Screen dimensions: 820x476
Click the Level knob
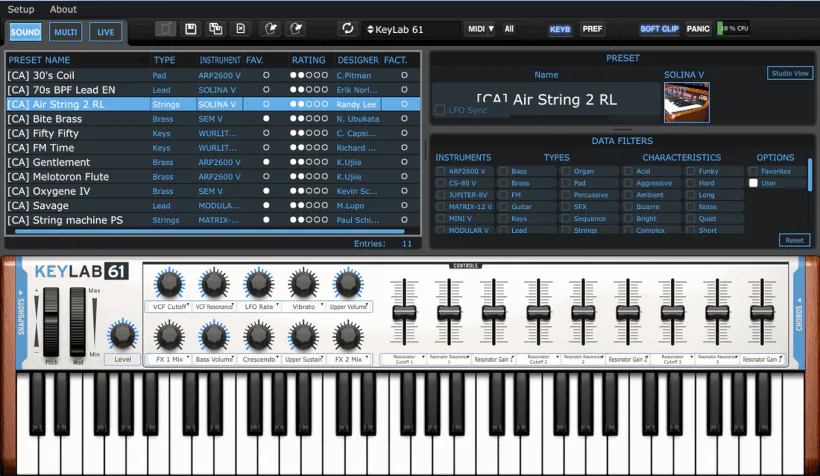click(x=123, y=335)
